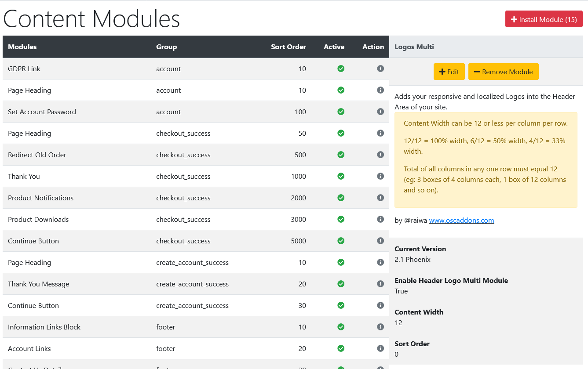Click the Group column header

[167, 47]
